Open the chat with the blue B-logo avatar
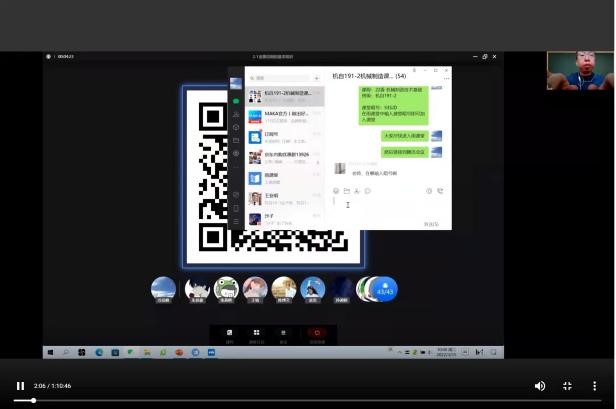Image resolution: width=616 pixels, height=409 pixels. 285,137
